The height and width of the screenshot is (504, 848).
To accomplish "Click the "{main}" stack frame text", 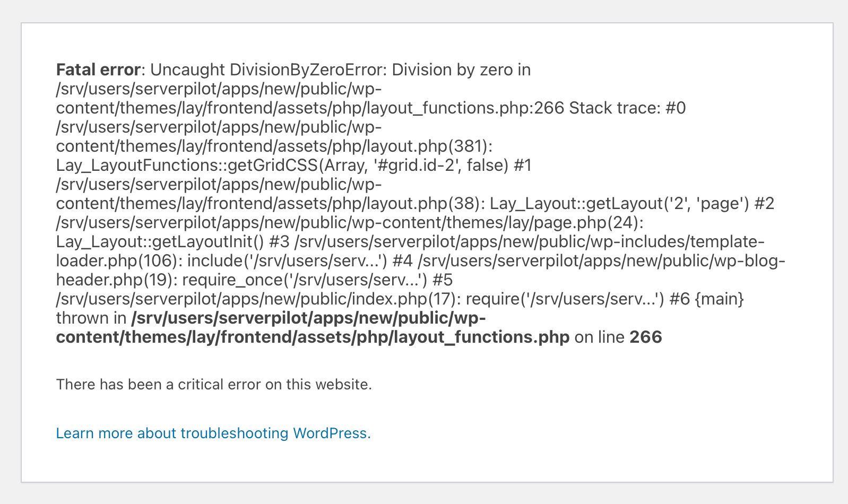I will coord(719,299).
